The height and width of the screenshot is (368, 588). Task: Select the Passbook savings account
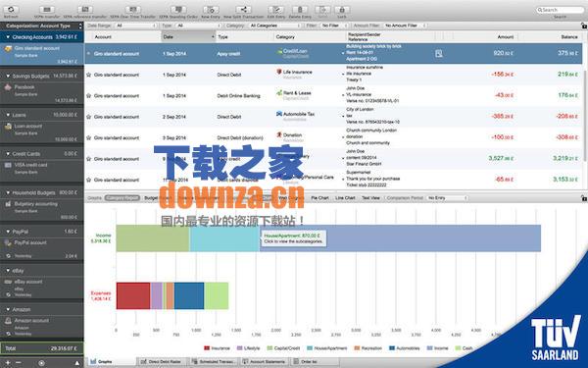[x=42, y=93]
